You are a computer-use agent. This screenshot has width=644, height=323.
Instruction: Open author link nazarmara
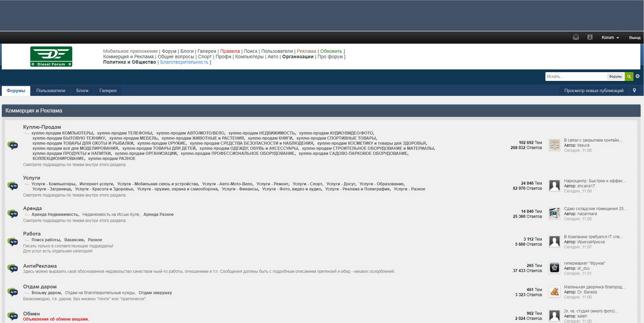coord(587,214)
